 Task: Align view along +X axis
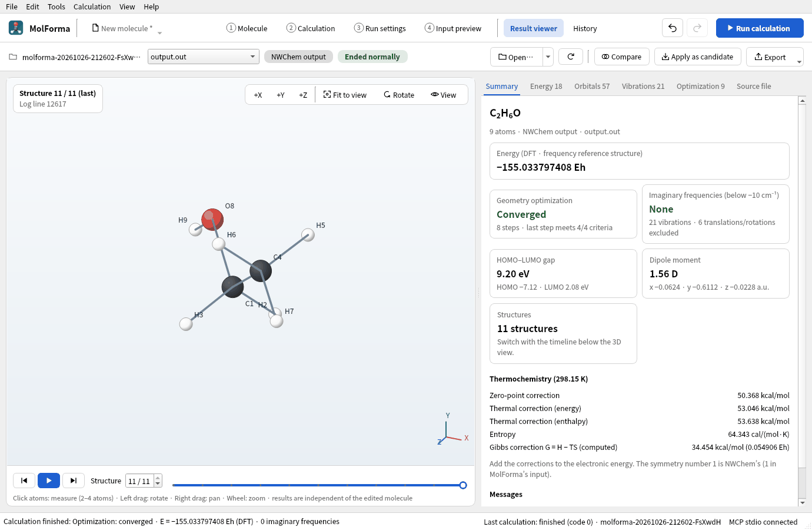258,95
